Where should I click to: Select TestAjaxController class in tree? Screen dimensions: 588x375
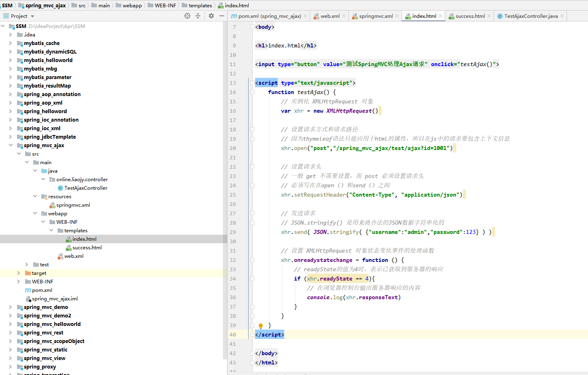pos(82,188)
